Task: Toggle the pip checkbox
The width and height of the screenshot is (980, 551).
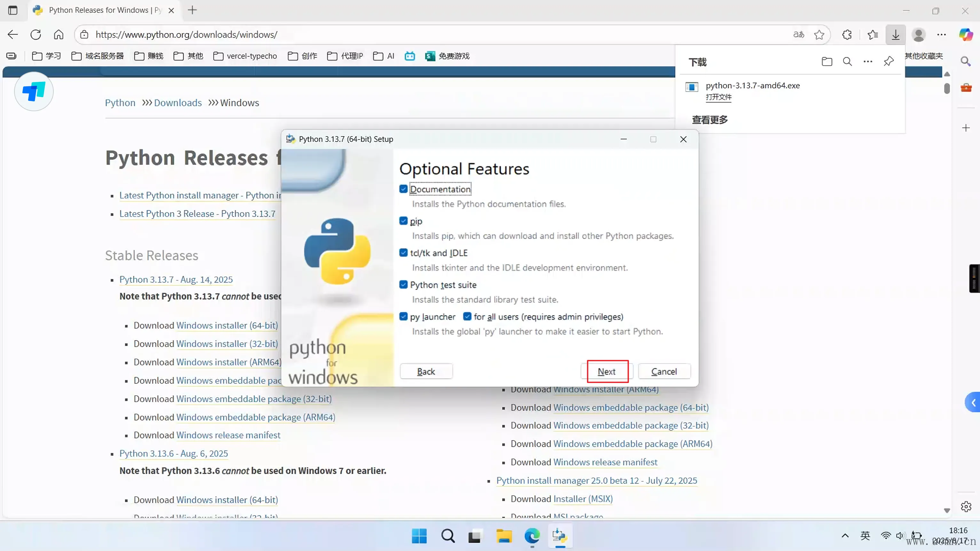Action: 403,221
